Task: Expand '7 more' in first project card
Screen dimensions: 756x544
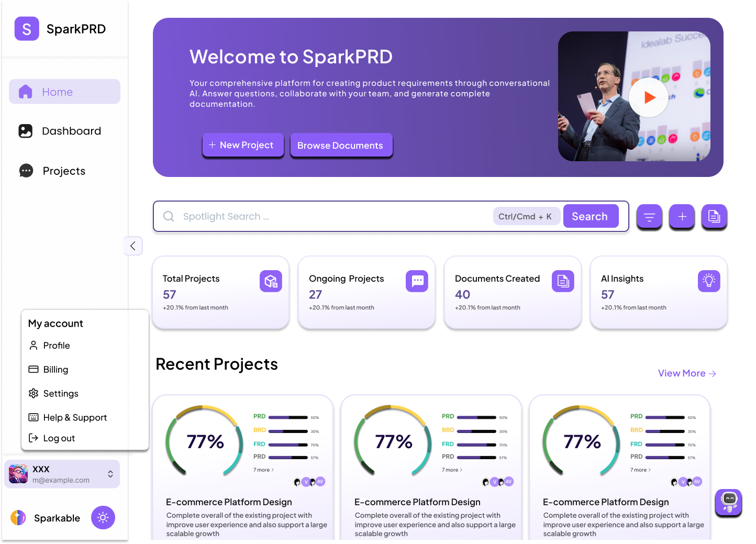Action: [263, 470]
